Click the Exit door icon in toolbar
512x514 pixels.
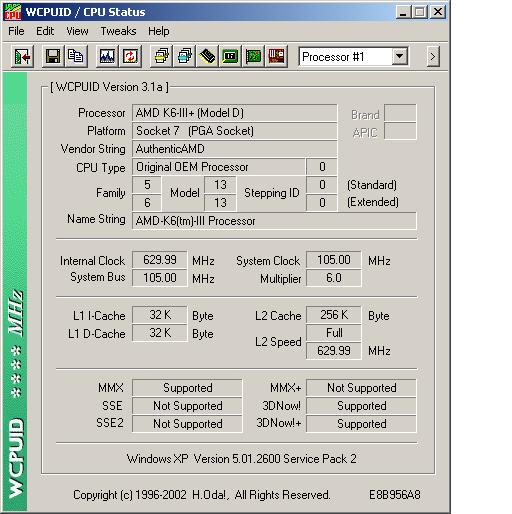[x=22, y=57]
